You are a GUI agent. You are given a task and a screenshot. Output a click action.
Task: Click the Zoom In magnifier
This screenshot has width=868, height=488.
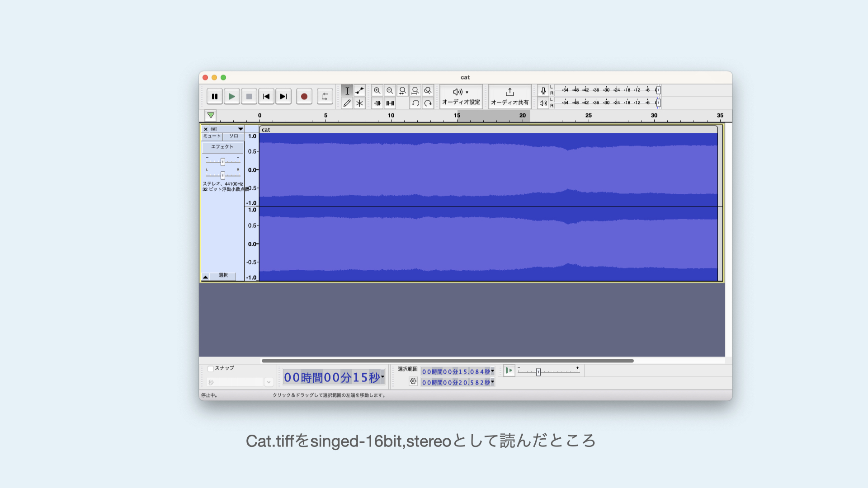tap(377, 91)
